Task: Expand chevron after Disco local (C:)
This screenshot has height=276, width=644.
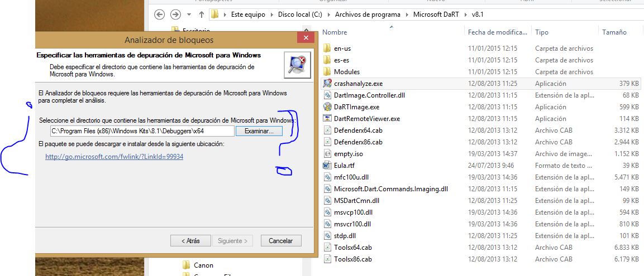Action: click(x=330, y=14)
